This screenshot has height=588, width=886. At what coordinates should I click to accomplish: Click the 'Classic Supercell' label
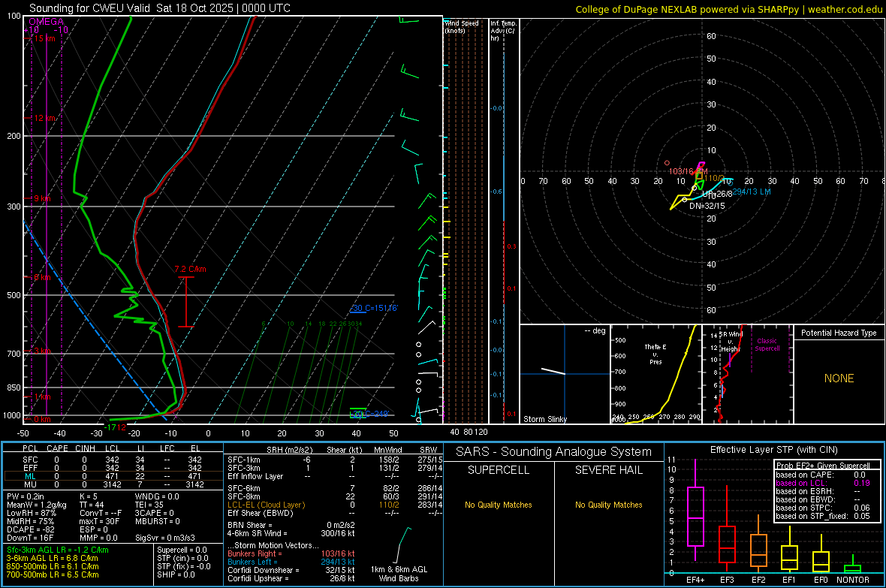(767, 345)
